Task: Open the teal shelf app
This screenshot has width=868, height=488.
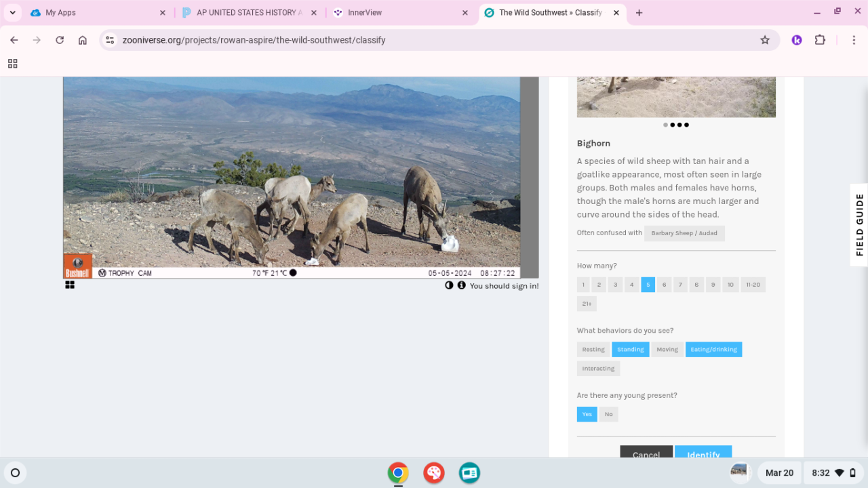Action: pyautogui.click(x=469, y=472)
